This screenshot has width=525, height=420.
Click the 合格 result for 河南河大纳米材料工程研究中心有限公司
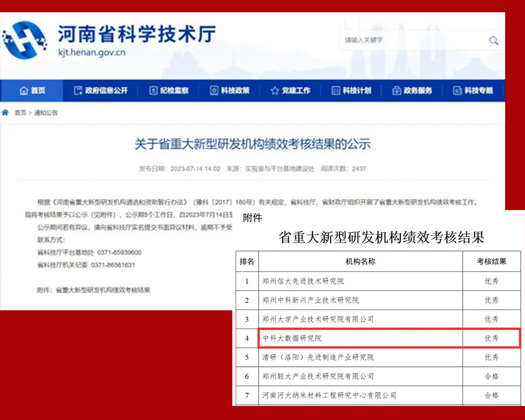(x=492, y=395)
